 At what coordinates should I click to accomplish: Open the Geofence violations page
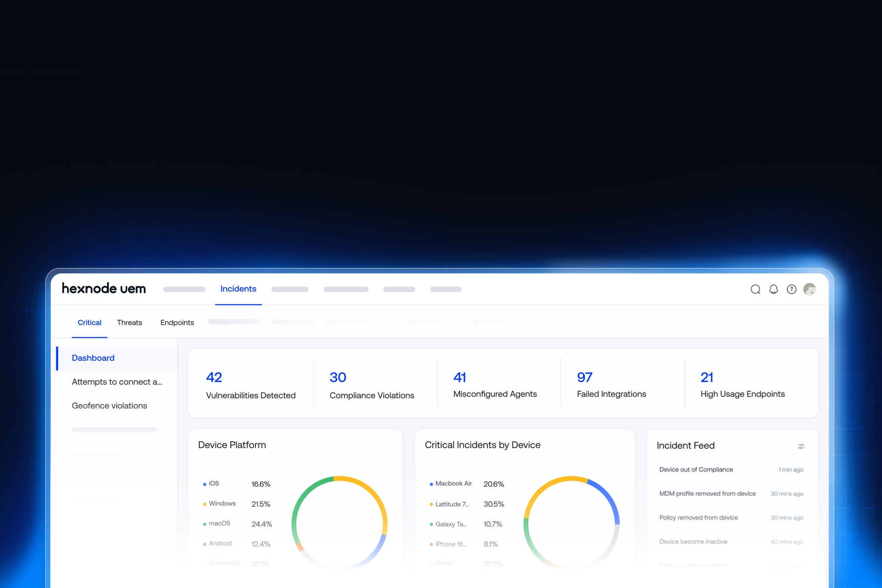[x=109, y=405]
